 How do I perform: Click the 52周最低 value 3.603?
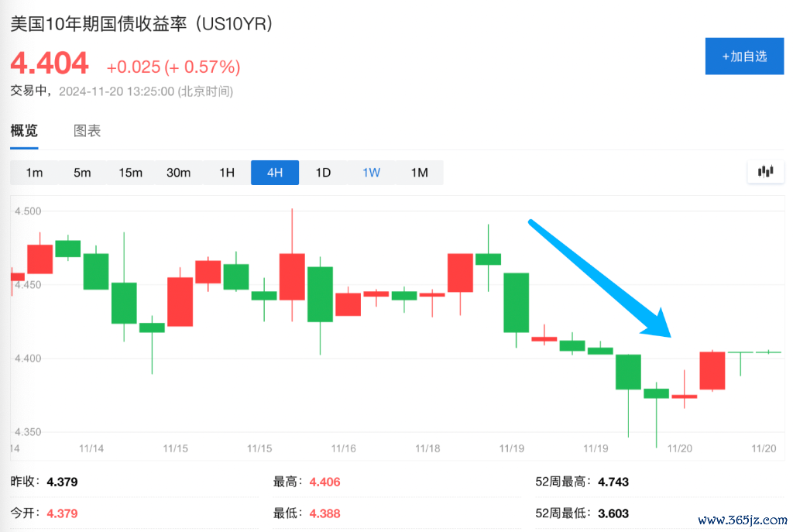[613, 513]
